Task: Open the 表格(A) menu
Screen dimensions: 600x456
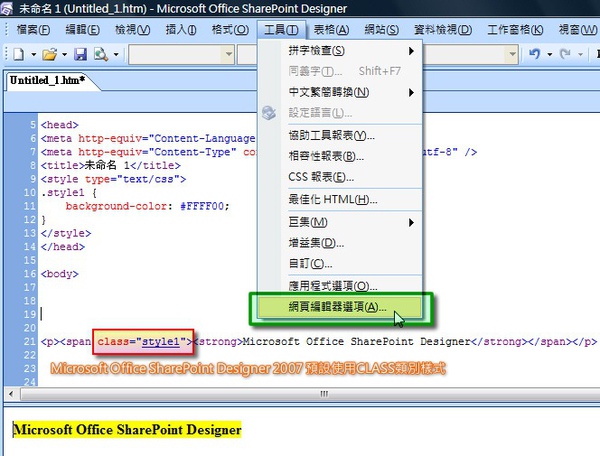Action: (x=331, y=29)
